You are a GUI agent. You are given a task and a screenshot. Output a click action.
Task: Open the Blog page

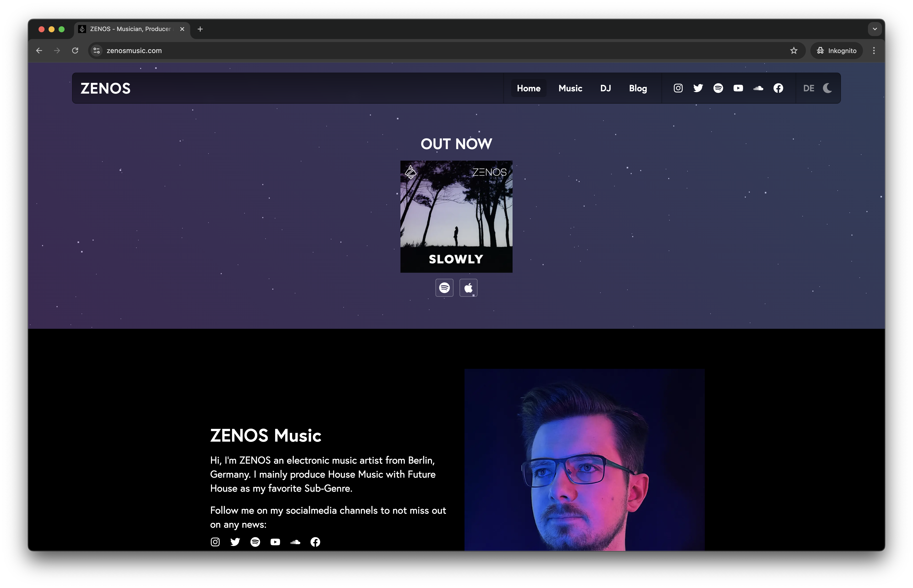pyautogui.click(x=638, y=88)
